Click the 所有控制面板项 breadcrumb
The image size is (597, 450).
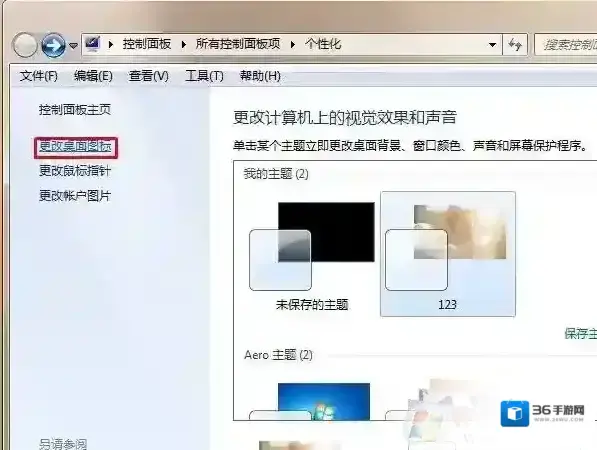238,44
